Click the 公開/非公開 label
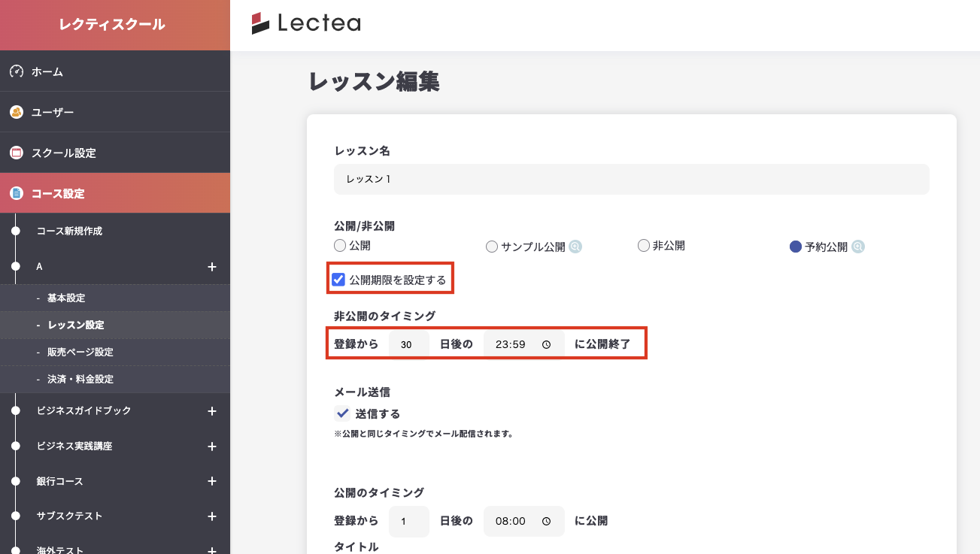 364,226
